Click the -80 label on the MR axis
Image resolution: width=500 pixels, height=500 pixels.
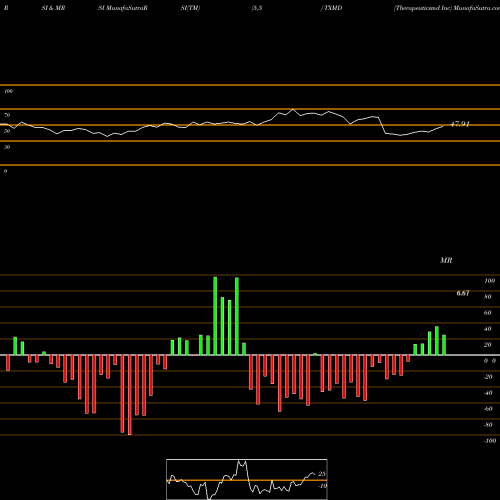(x=488, y=425)
